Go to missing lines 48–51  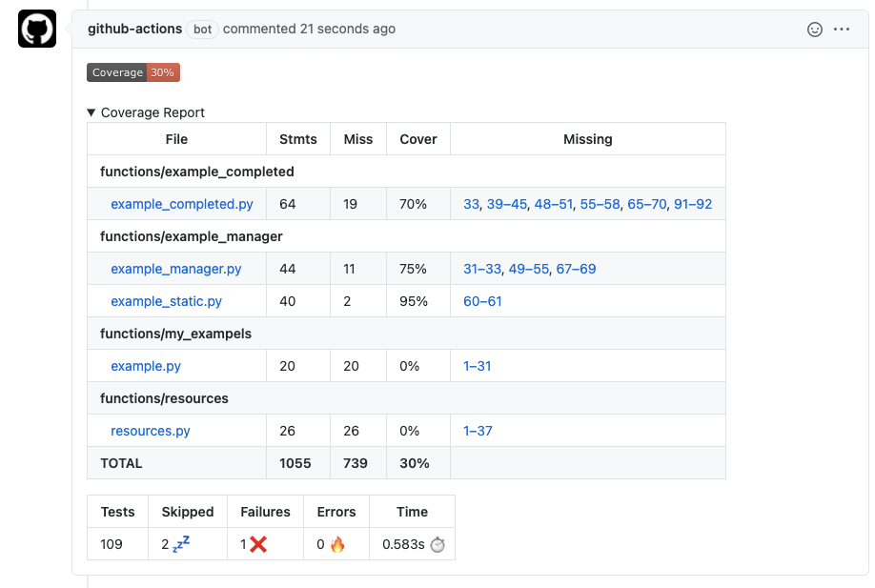pyautogui.click(x=554, y=204)
